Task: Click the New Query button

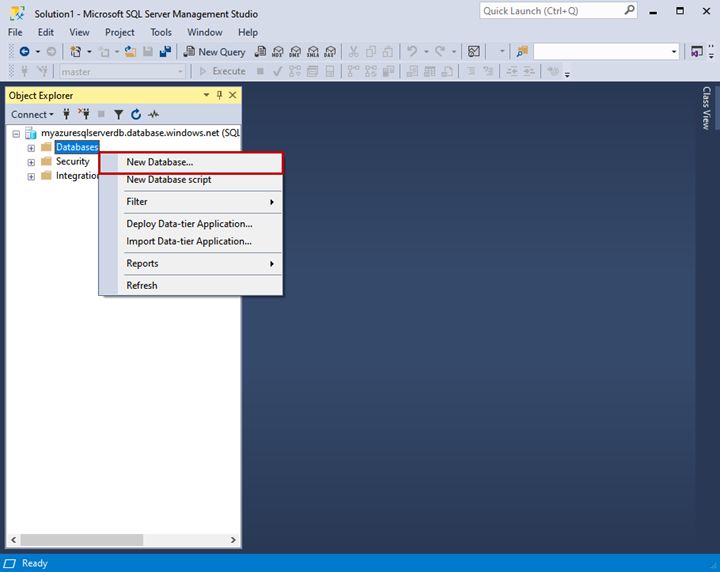Action: [x=214, y=52]
